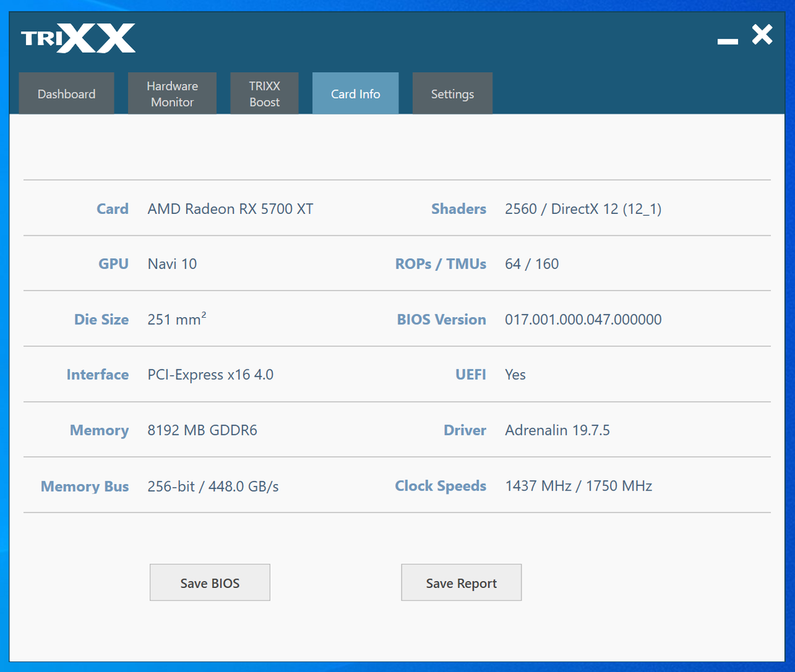795x672 pixels.
Task: Switch to the Dashboard tab
Action: [x=66, y=93]
